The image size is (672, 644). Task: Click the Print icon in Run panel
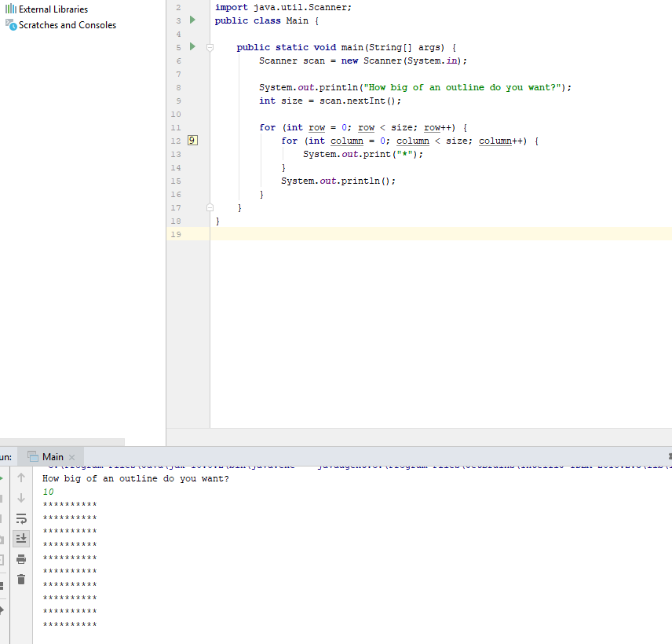[x=21, y=559]
